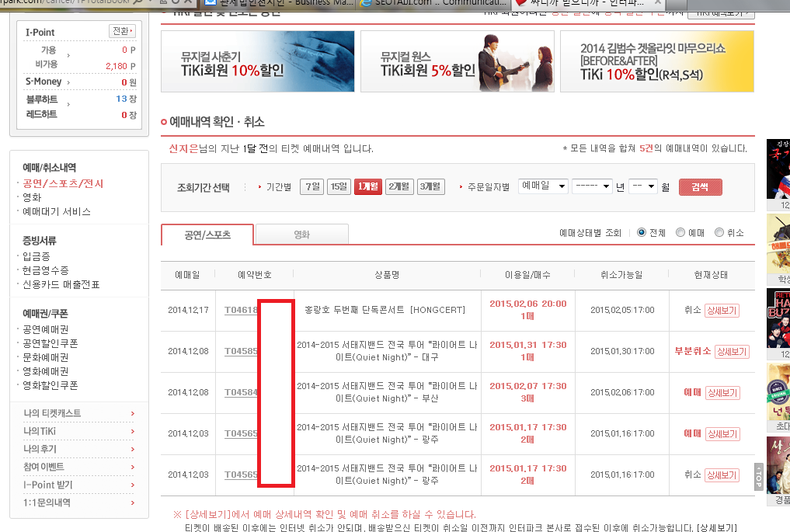Click the arrow icon beside S-Money
The width and height of the screenshot is (790, 532).
68,82
